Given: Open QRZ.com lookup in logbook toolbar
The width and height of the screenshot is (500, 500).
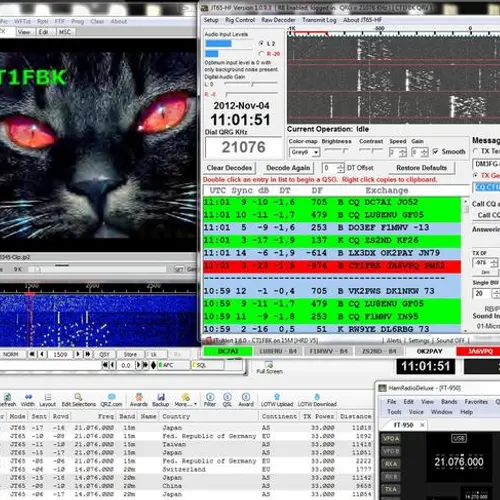Looking at the screenshot, I should (111, 400).
